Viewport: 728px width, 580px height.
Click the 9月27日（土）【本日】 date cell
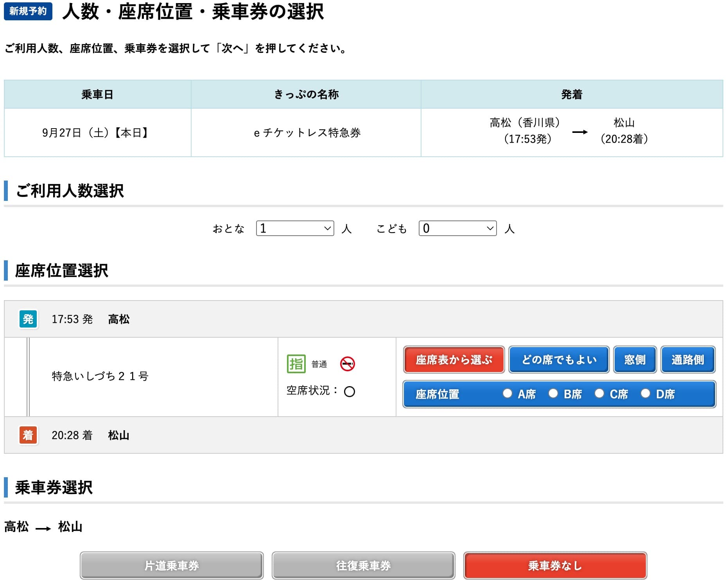click(x=97, y=132)
